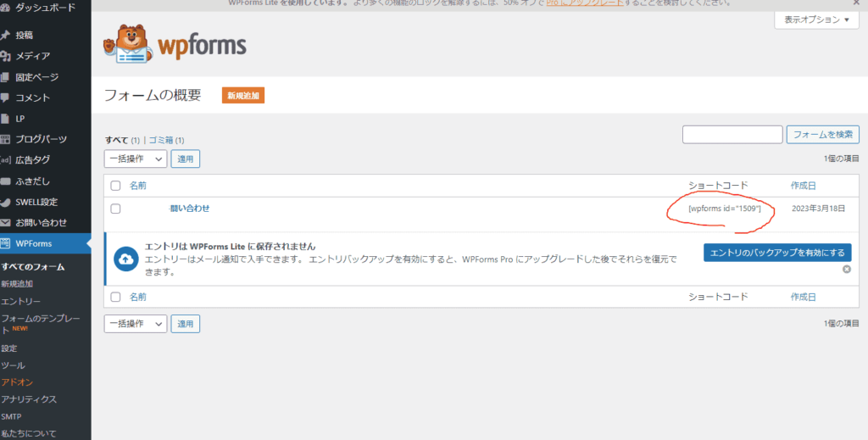Open アドオン submenu item
This screenshot has height=440, width=868.
click(x=17, y=382)
